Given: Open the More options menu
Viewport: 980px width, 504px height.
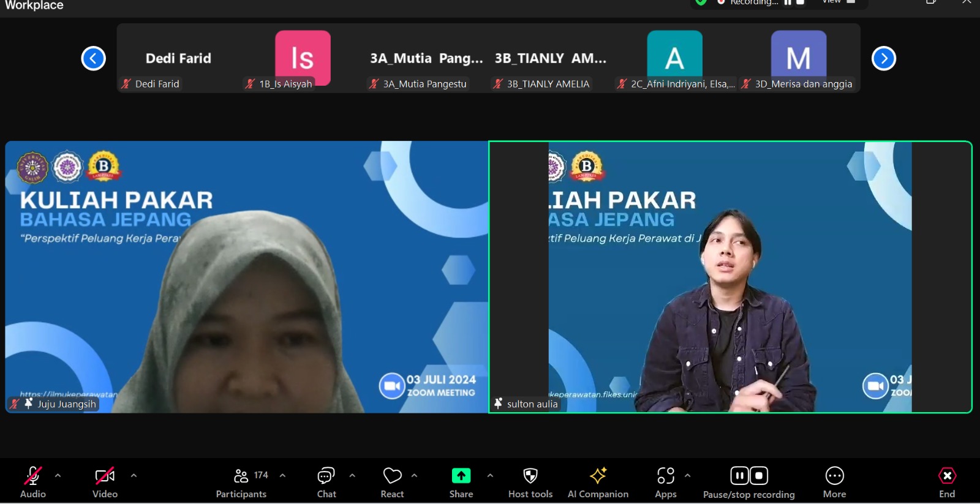Looking at the screenshot, I should [x=834, y=483].
